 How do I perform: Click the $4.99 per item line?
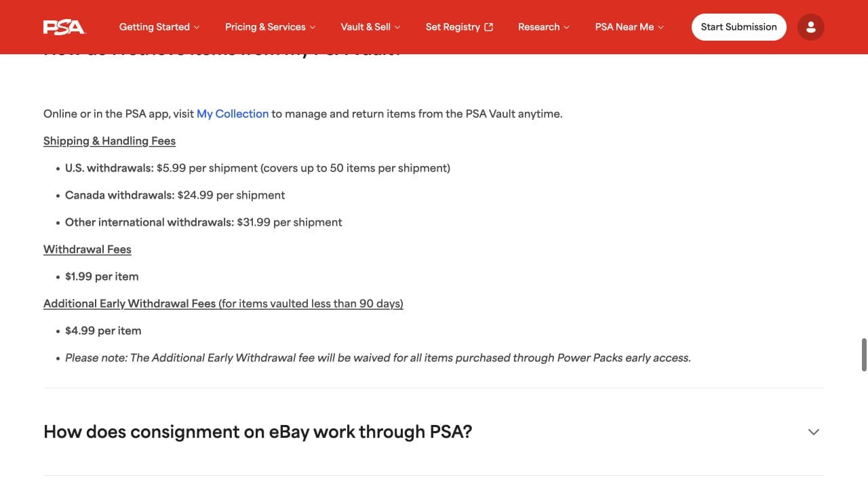103,331
